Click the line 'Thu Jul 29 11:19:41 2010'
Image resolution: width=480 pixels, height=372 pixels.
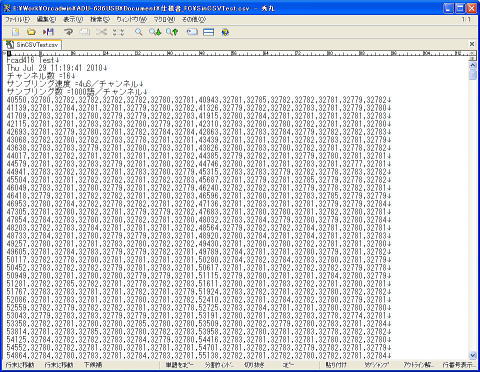[57, 68]
